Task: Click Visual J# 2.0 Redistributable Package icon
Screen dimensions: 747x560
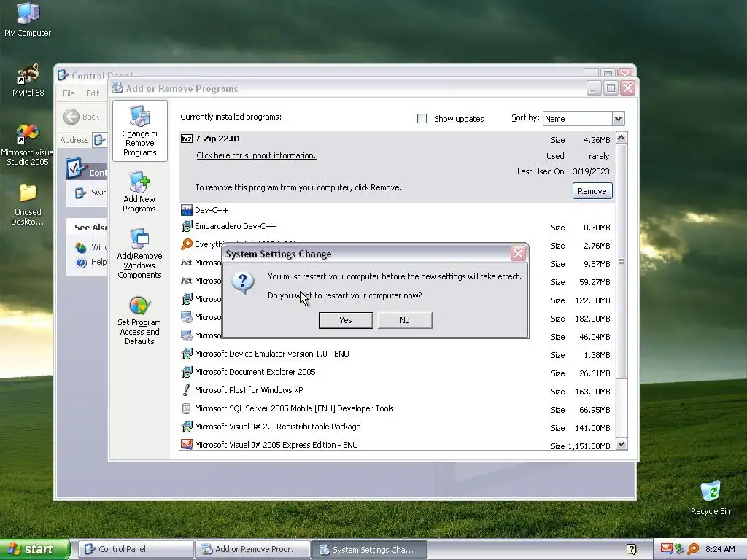Action: [x=187, y=427]
